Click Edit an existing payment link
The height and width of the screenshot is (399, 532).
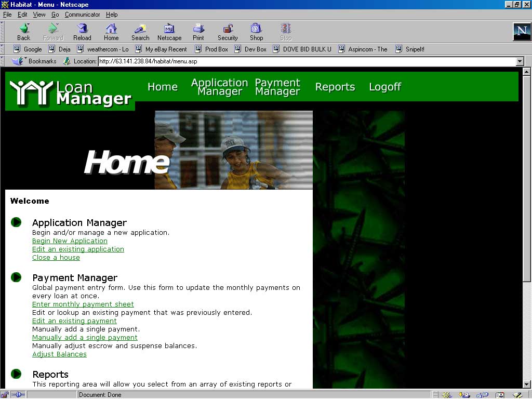74,321
